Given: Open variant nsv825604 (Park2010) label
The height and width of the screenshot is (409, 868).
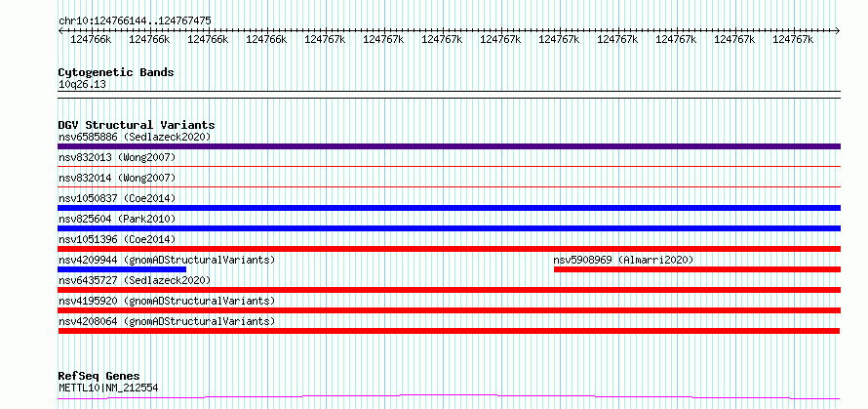Looking at the screenshot, I should coord(117,219).
